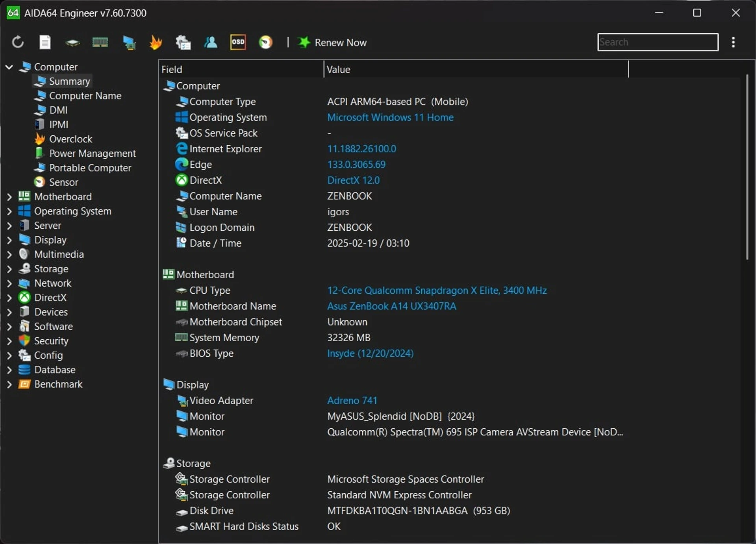Expand the Server tree node

point(9,226)
